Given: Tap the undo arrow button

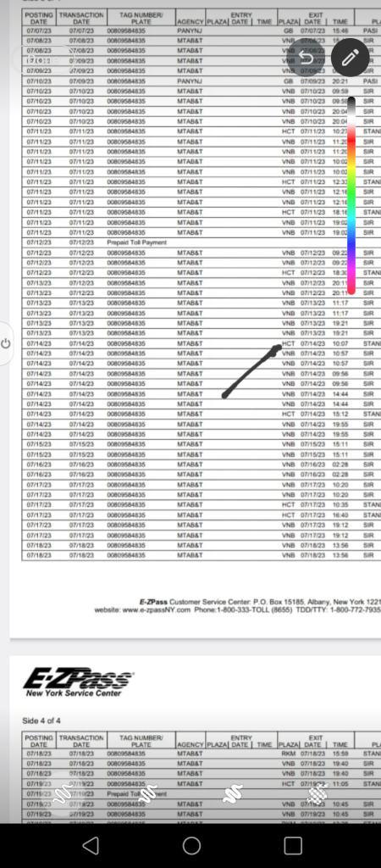Looking at the screenshot, I should tap(306, 57).
